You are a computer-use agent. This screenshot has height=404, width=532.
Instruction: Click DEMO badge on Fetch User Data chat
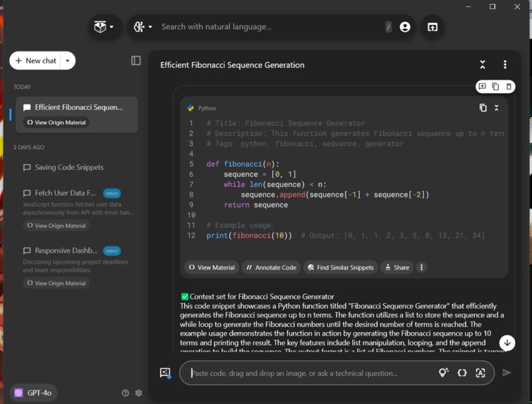pyautogui.click(x=111, y=193)
